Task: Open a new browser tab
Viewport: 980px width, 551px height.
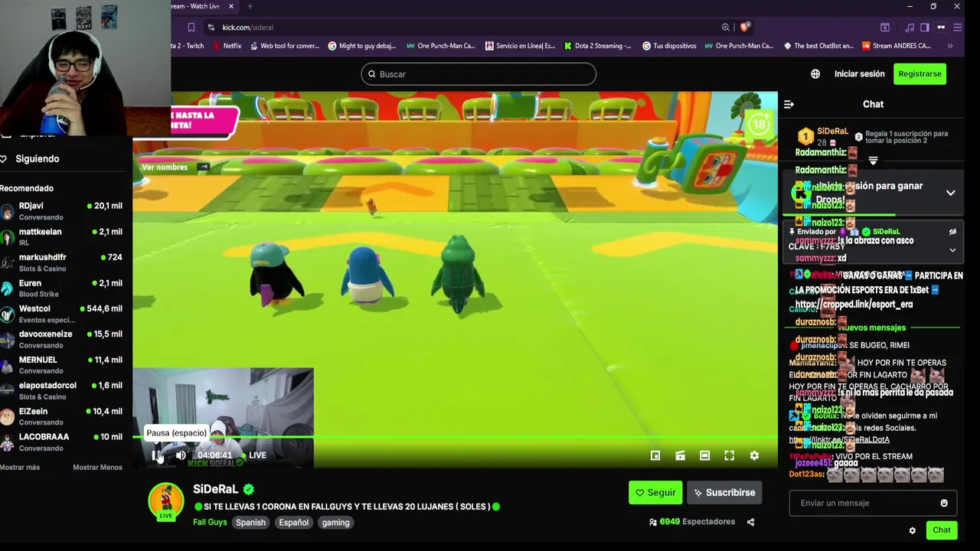Action: (x=250, y=6)
